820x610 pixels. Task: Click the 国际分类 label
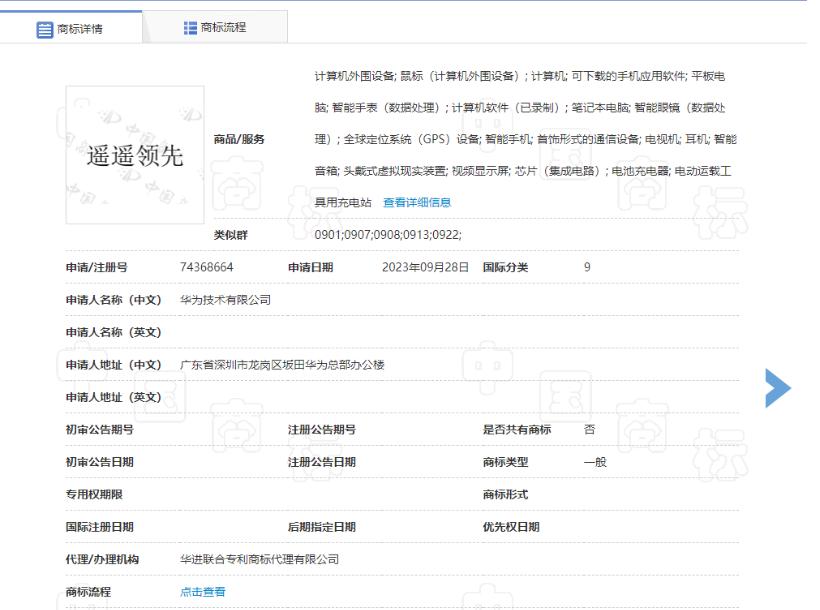[505, 267]
